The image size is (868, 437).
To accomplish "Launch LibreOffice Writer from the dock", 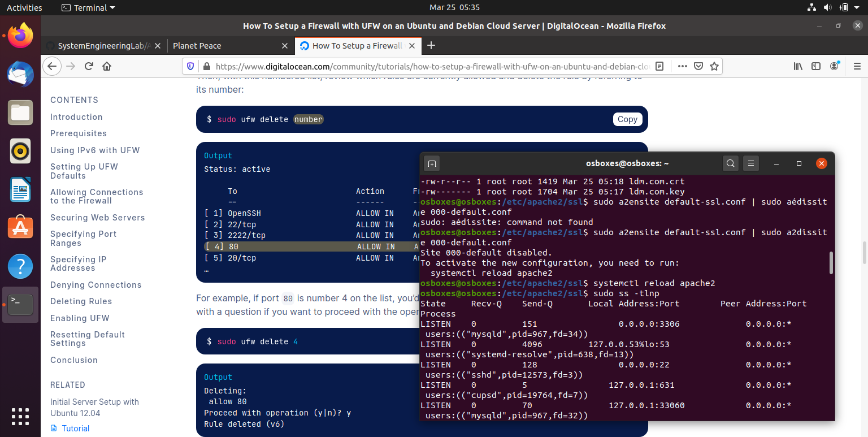I will (20, 189).
